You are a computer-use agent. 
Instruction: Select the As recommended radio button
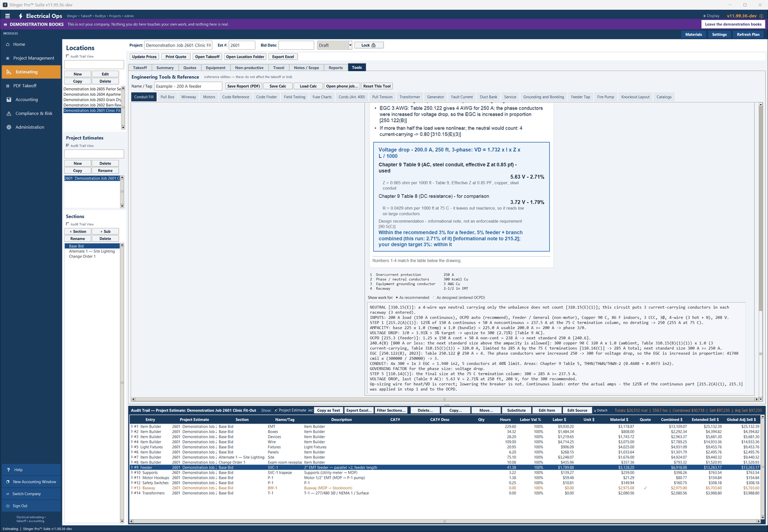point(397,297)
